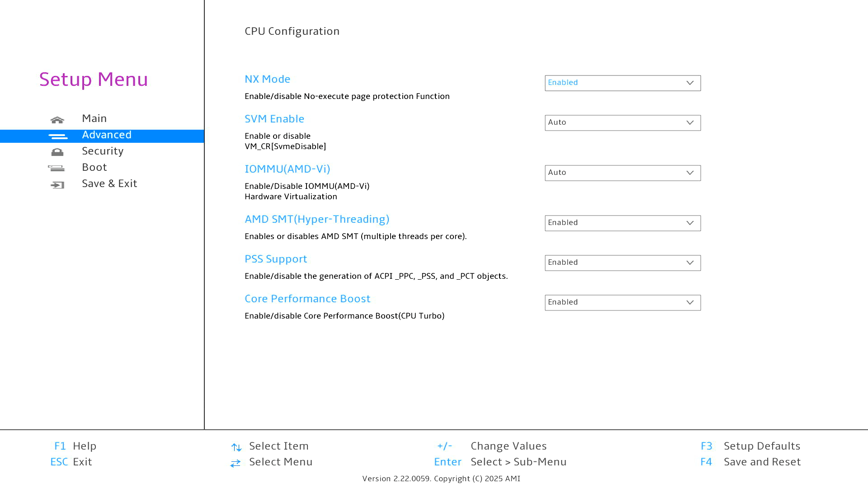Click F3 Setup Defaults
This screenshot has width=868, height=488.
point(750,446)
